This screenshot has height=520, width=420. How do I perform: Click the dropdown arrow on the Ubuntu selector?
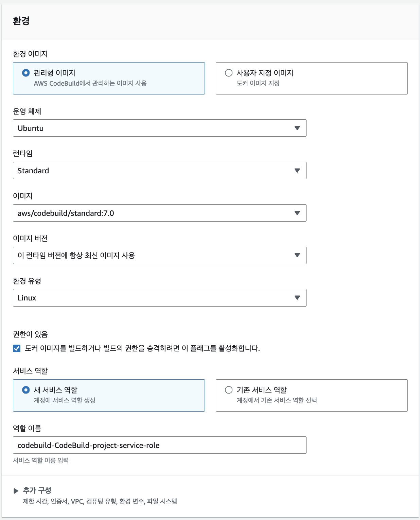[x=298, y=128]
